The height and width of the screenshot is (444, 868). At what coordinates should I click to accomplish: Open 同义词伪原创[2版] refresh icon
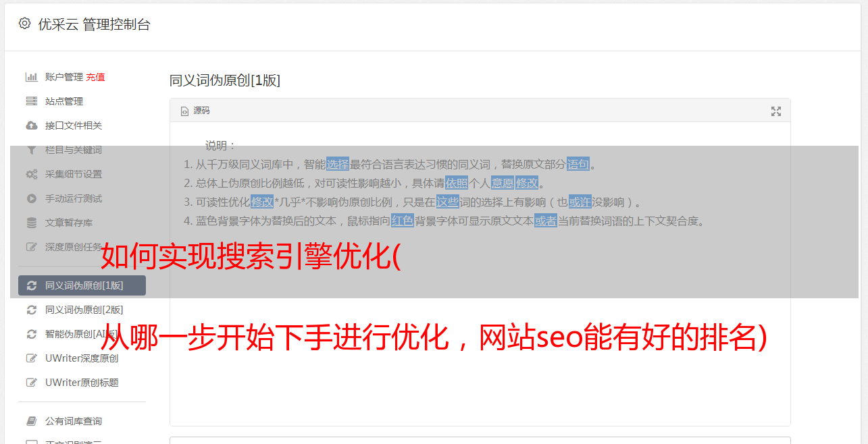pos(31,310)
